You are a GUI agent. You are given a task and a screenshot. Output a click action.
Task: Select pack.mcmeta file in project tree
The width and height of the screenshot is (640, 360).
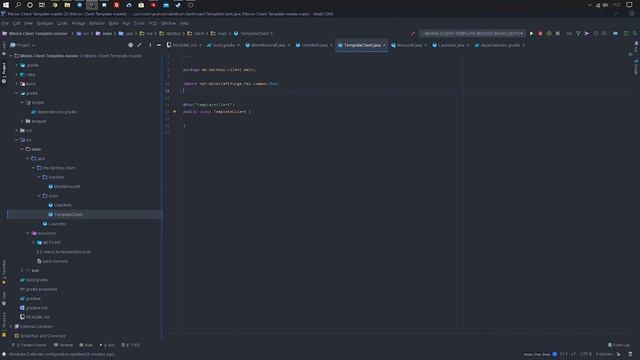[x=55, y=261]
